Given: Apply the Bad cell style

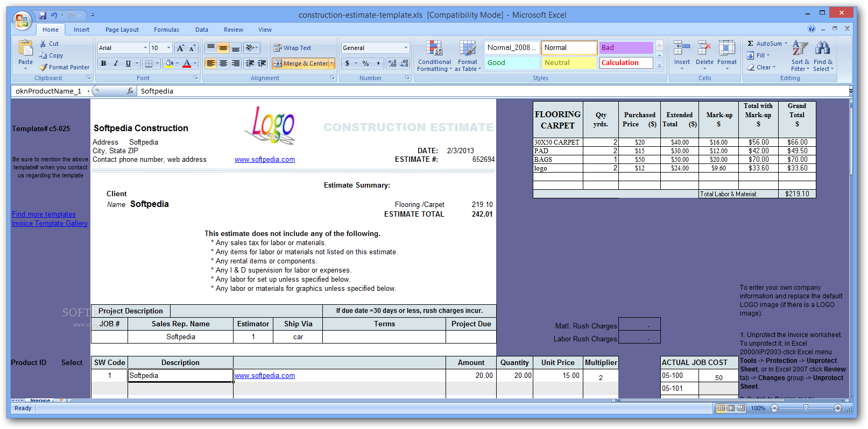Looking at the screenshot, I should 626,48.
